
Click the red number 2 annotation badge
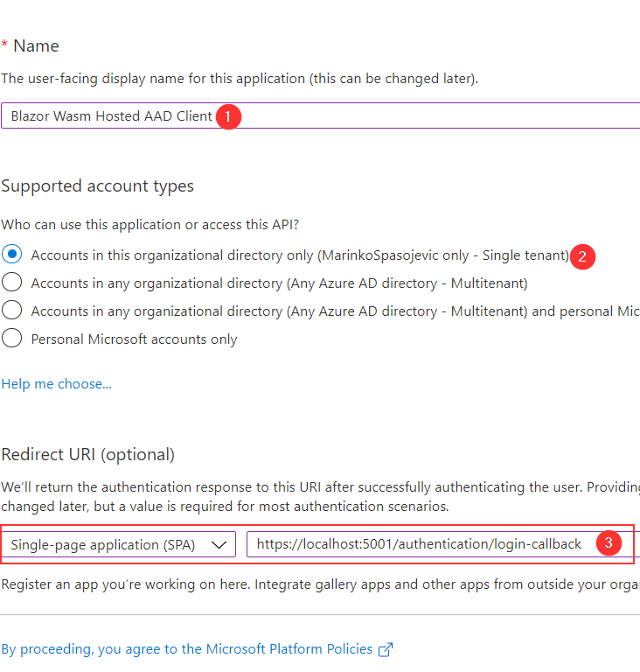[582, 256]
